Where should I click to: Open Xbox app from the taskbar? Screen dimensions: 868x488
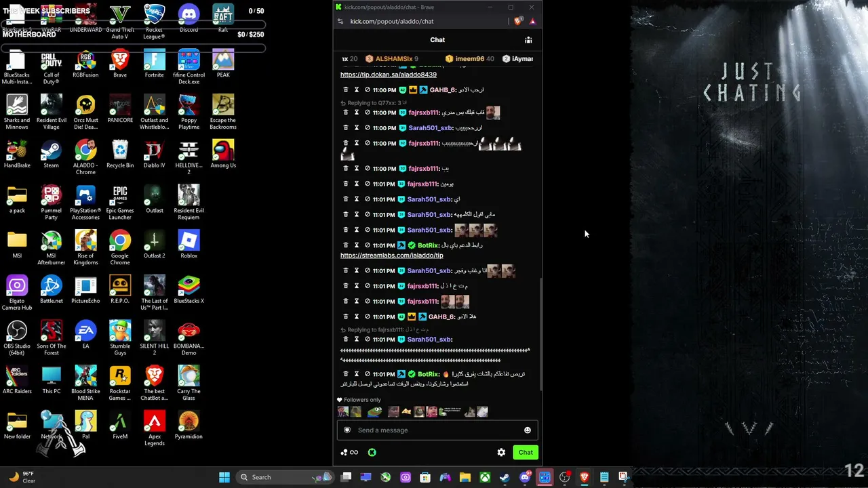pos(485,477)
